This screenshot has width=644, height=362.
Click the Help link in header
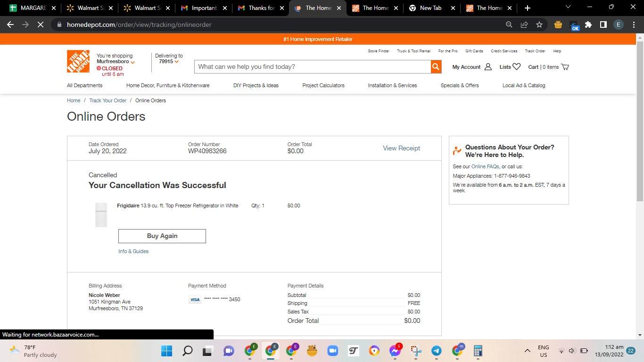tap(557, 51)
